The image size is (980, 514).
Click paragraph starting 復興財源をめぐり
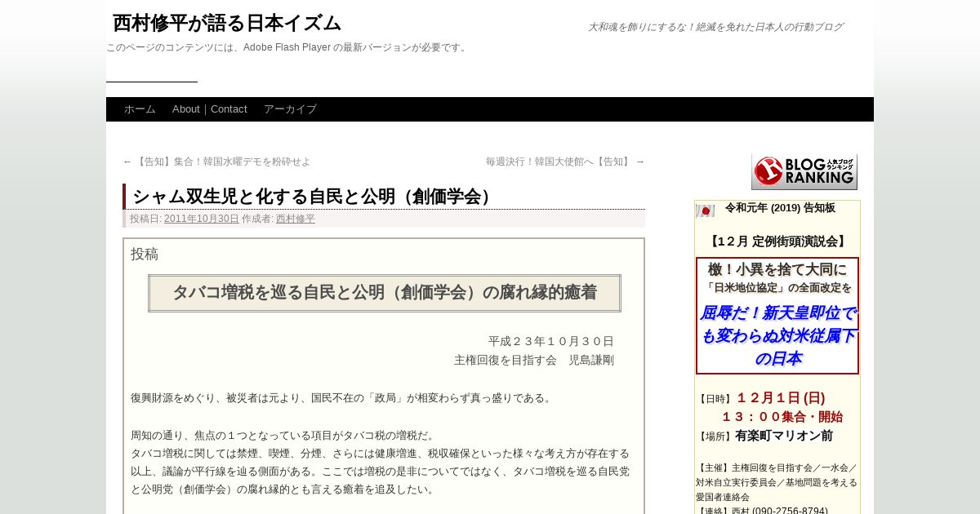343,398
